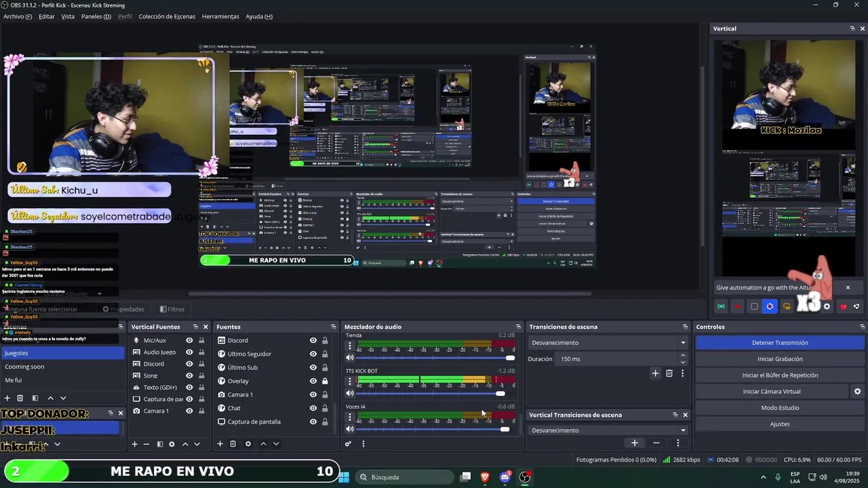Click blue replay buffer icon in Vertical panel
The image size is (868, 488).
pyautogui.click(x=770, y=306)
